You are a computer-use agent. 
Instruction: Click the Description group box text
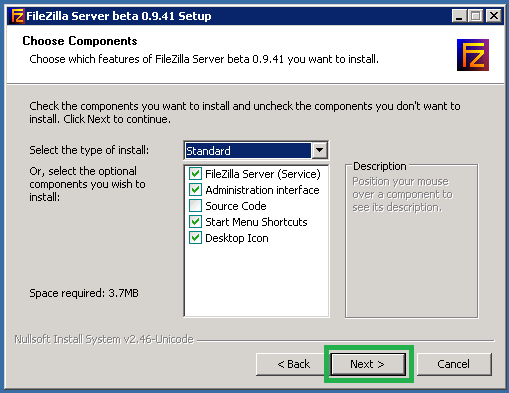click(x=402, y=194)
